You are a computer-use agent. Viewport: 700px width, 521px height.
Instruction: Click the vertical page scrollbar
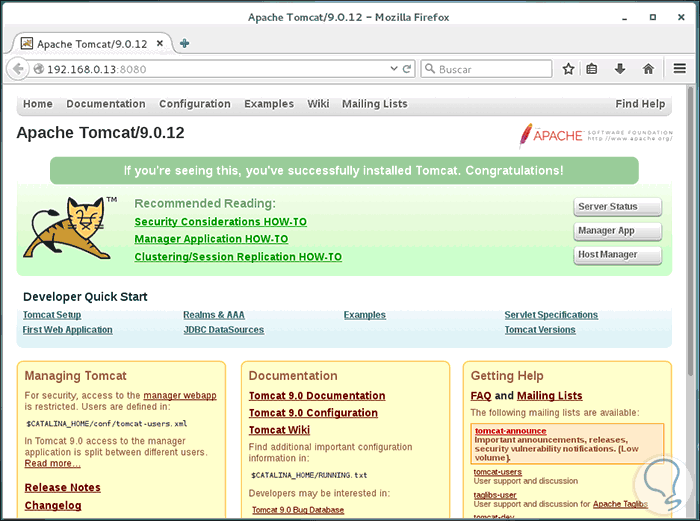coord(691,232)
